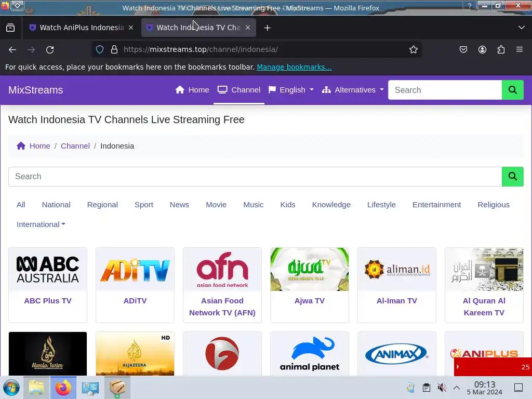Select the Music category filter
Viewport: 532px width, 399px height.
(x=254, y=205)
